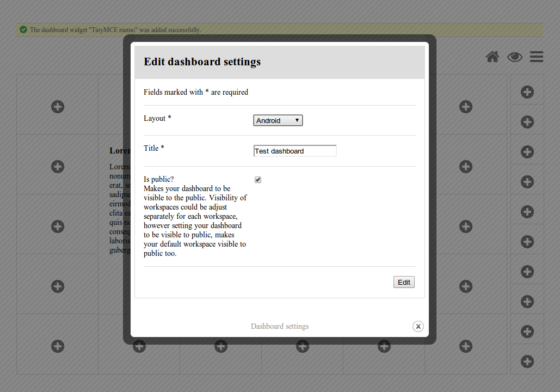Add a widget in the left column's middle row
The width and height of the screenshot is (560, 392).
pos(58,226)
